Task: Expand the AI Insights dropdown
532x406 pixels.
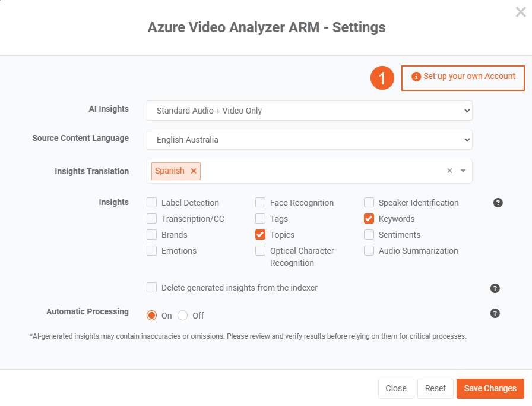Action: (309, 111)
